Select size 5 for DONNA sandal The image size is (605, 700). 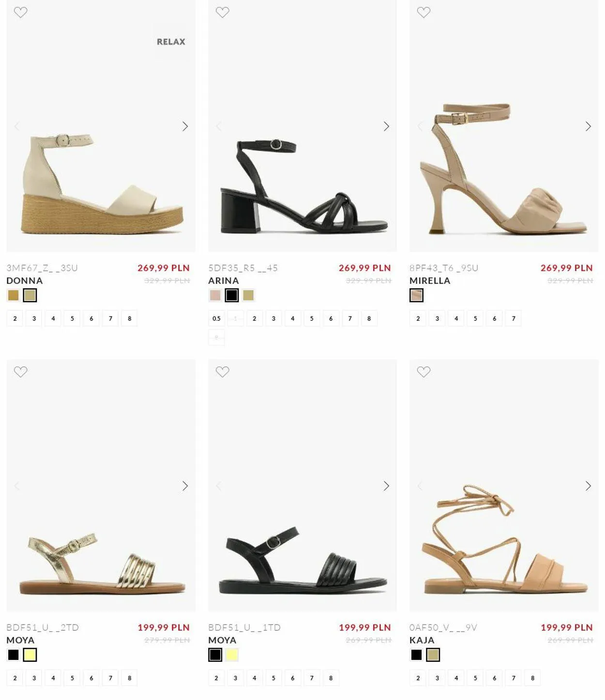(x=72, y=318)
